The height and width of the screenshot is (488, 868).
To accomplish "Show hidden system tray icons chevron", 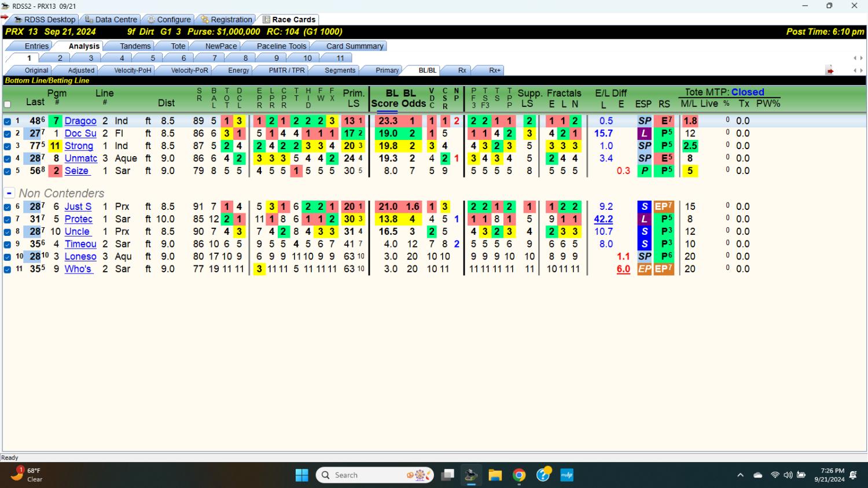I will pyautogui.click(x=740, y=475).
